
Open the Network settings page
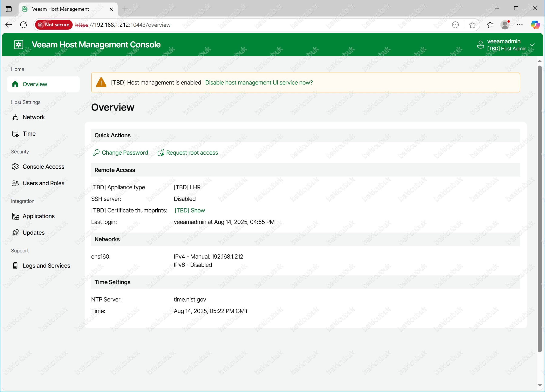tap(43, 117)
